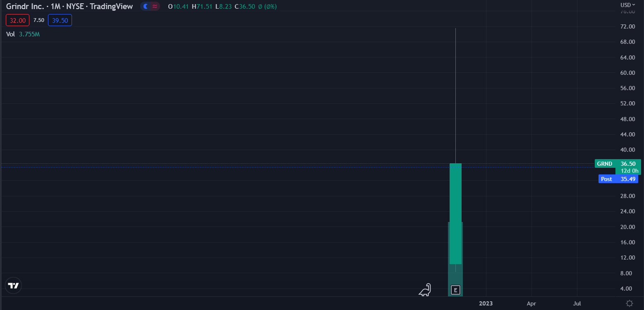Click the Post 35.49 price label
The width and height of the screenshot is (644, 310).
point(618,179)
